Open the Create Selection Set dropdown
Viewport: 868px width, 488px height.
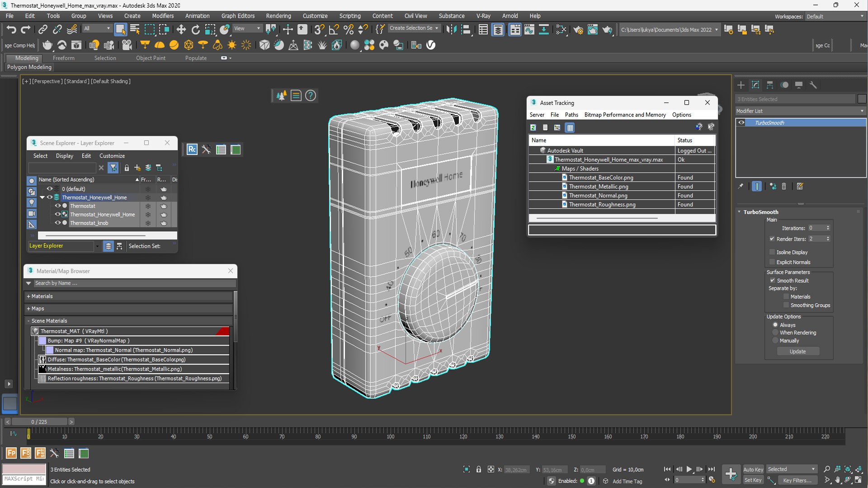(414, 28)
